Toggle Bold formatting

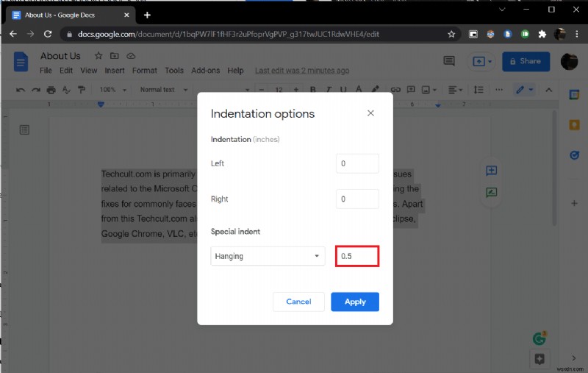click(x=313, y=90)
